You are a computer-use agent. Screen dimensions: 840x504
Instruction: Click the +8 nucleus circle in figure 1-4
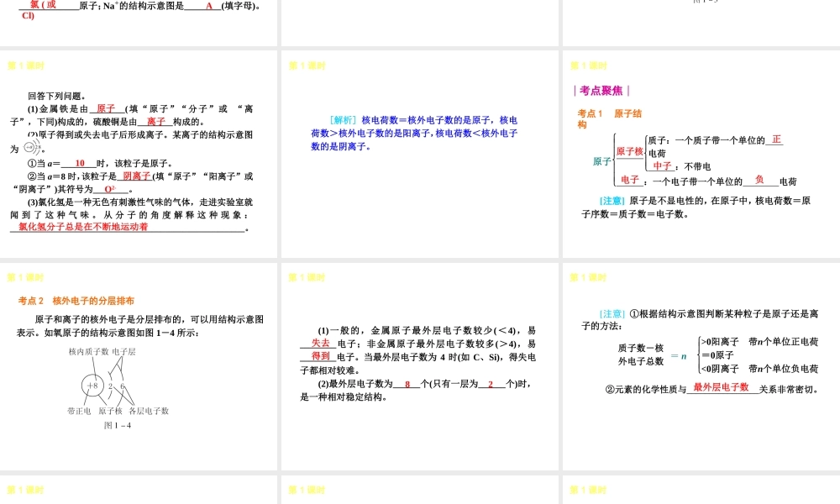point(92,386)
